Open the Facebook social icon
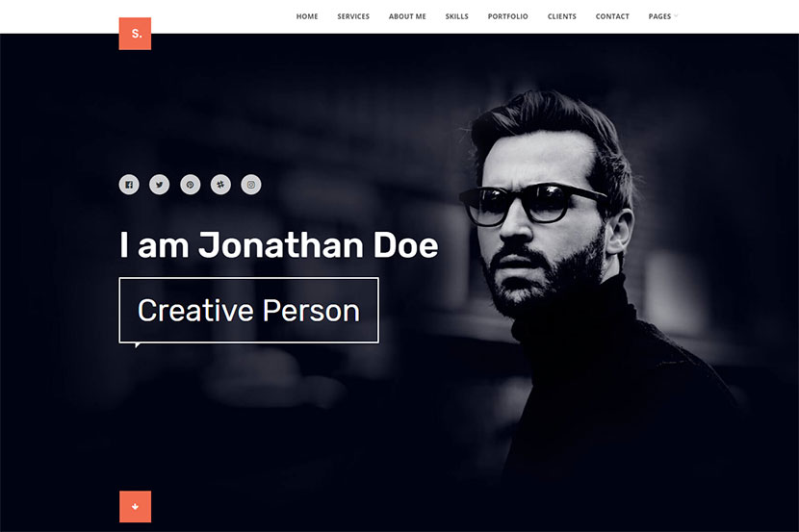 pos(129,185)
